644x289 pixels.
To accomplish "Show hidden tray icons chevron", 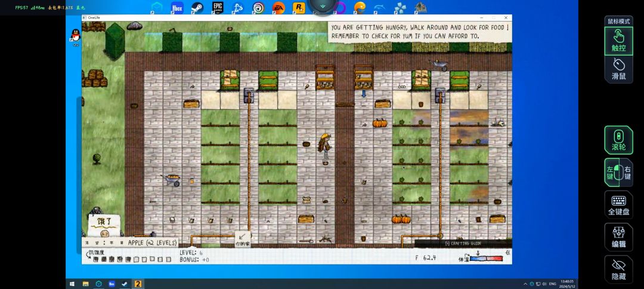I will (x=525, y=284).
